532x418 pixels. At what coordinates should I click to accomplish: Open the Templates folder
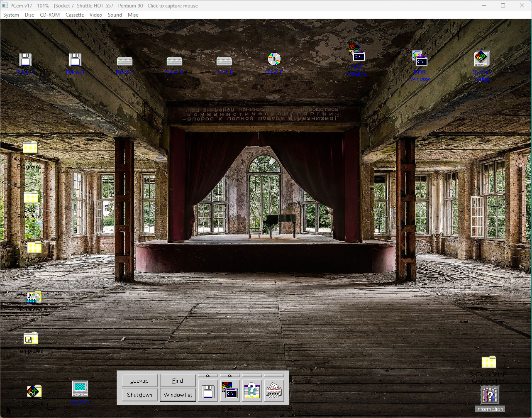click(30, 339)
